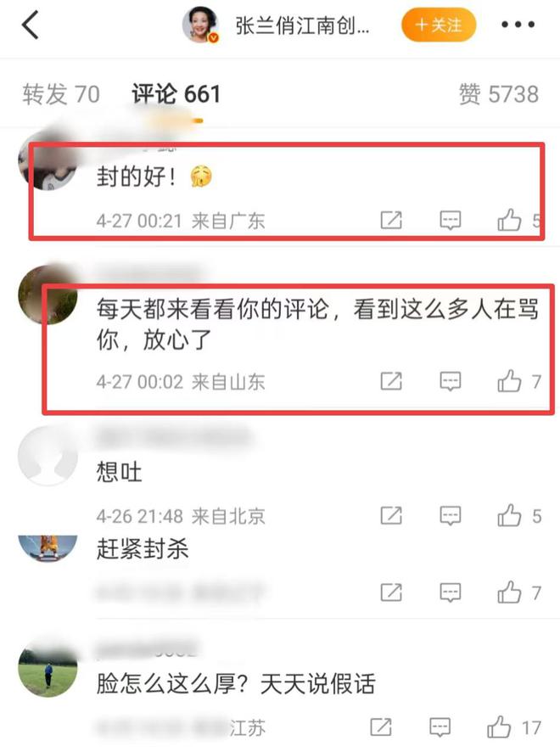Share the '赶紧封杀' comment
Viewport: 560px width, 752px height.
click(391, 592)
